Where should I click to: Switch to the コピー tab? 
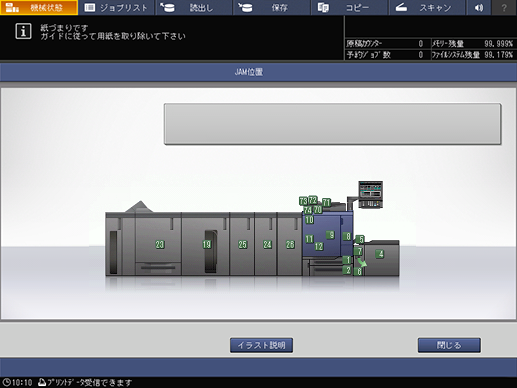(350, 7)
